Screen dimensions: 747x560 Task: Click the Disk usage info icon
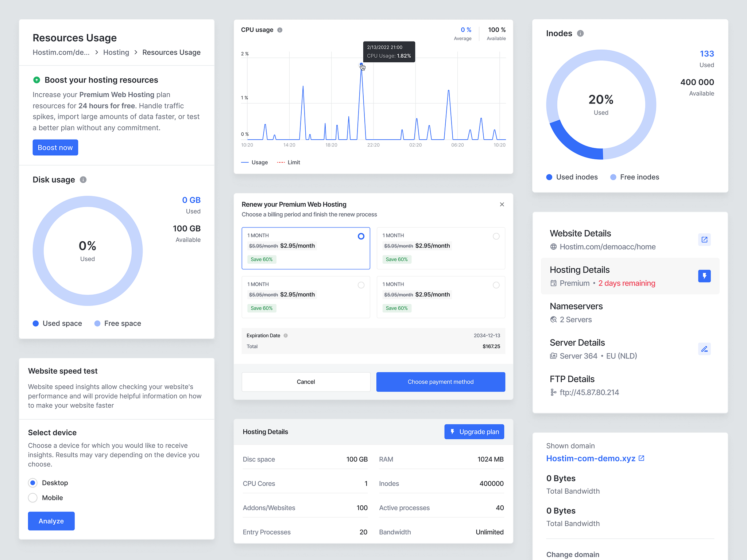click(83, 179)
